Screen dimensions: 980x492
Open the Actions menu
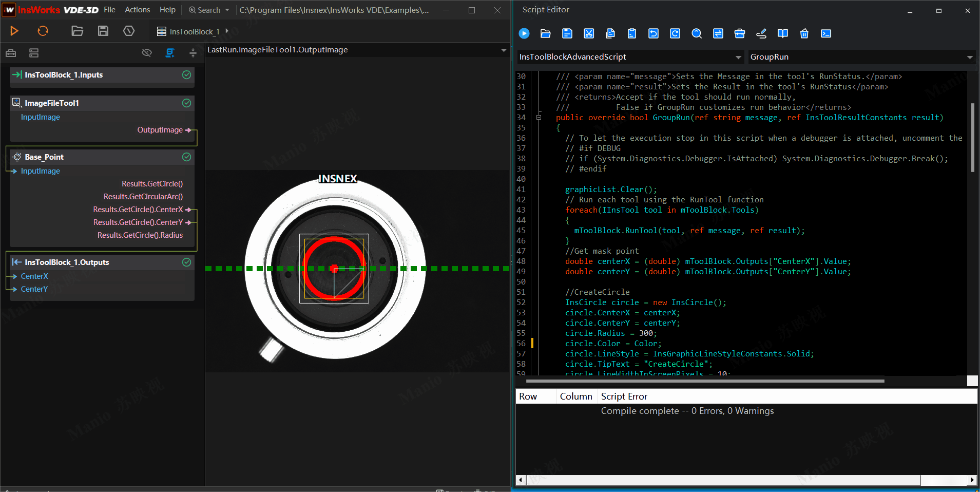[138, 10]
